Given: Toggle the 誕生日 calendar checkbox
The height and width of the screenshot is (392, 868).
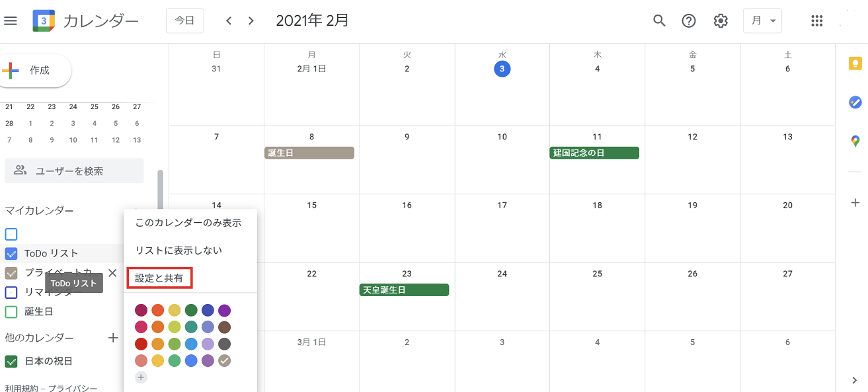Looking at the screenshot, I should 11,311.
